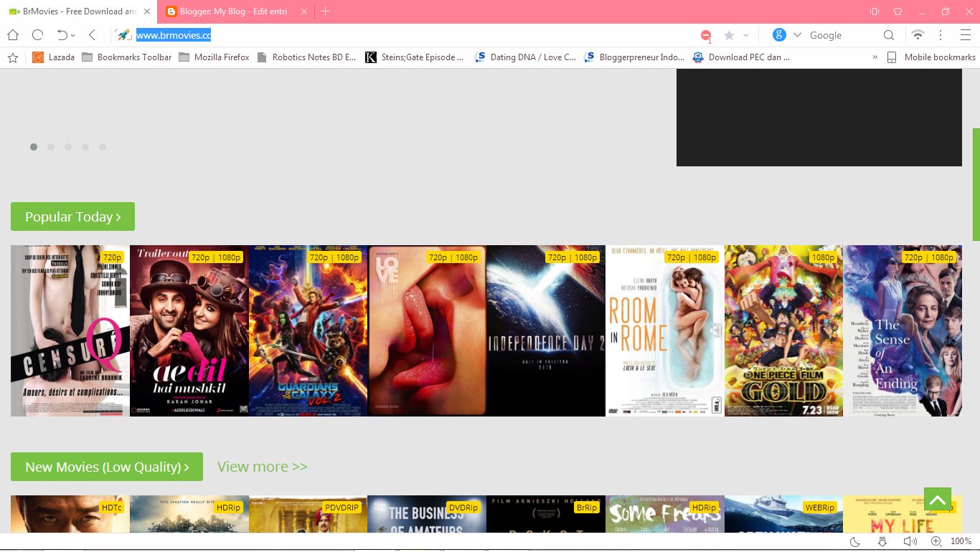Open the Steins;Gate Episode bookmark
This screenshot has width=980, height=552.
coord(415,57)
